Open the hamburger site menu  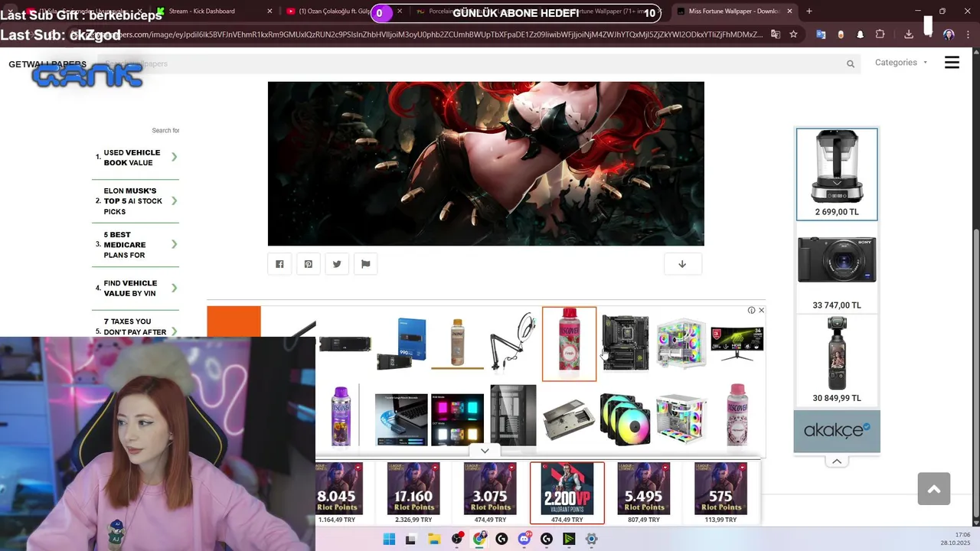tap(952, 63)
